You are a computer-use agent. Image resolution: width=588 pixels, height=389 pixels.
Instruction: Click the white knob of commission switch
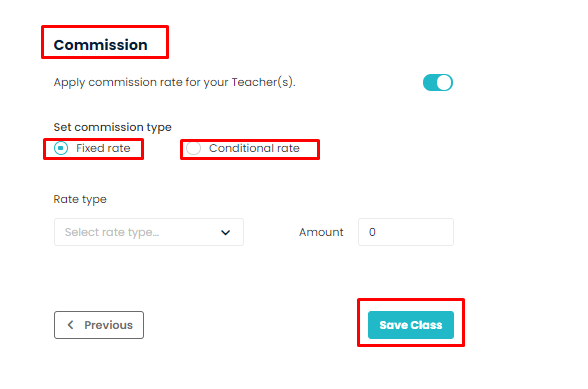tap(444, 83)
